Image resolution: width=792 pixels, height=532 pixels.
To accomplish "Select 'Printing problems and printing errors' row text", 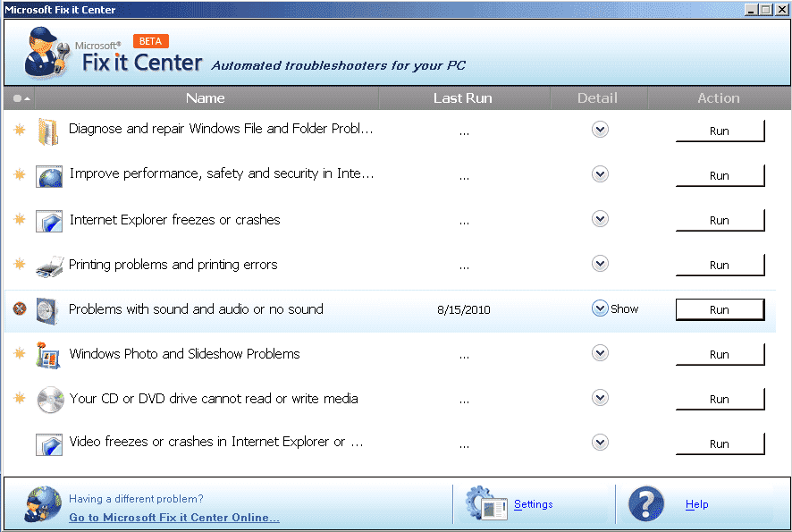I will click(173, 265).
